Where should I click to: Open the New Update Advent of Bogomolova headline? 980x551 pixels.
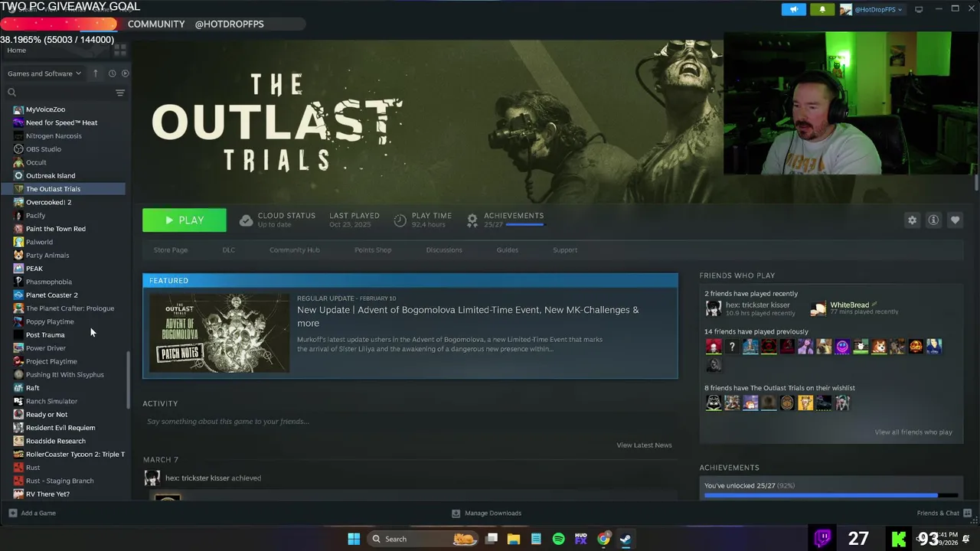tap(468, 316)
